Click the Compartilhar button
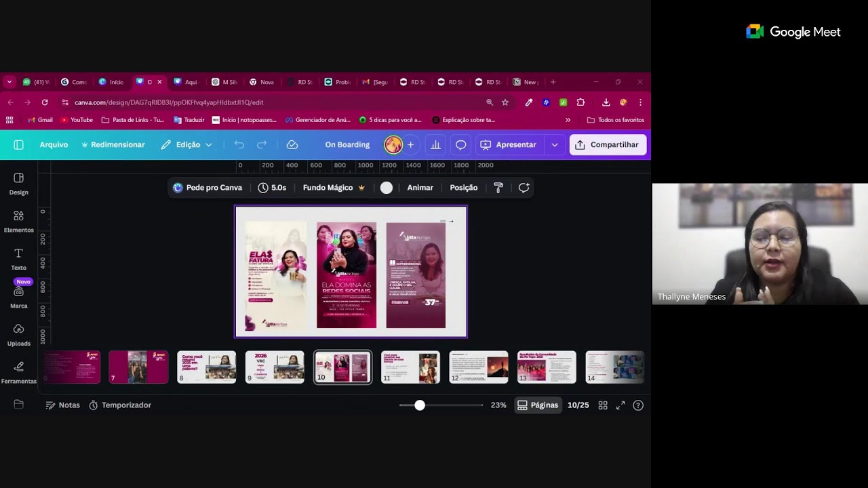Screen dimensions: 868x488 pyautogui.click(x=608, y=144)
